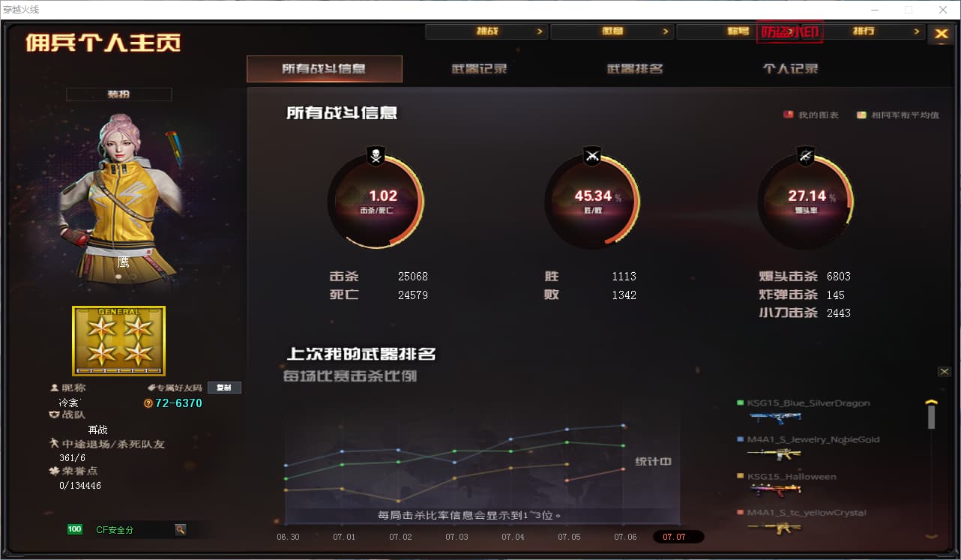Click the 45.34% 胜/败 circular gauge
Image resolution: width=961 pixels, height=560 pixels.
592,201
